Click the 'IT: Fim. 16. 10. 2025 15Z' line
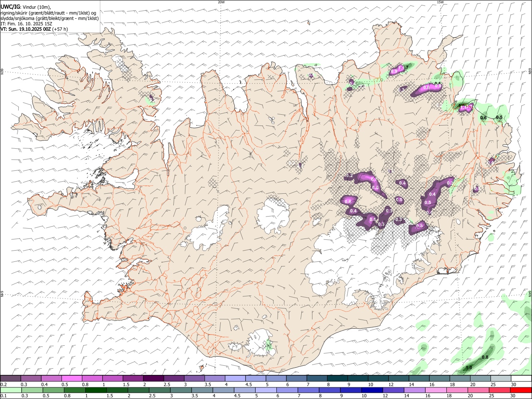The image size is (532, 399). (27, 24)
